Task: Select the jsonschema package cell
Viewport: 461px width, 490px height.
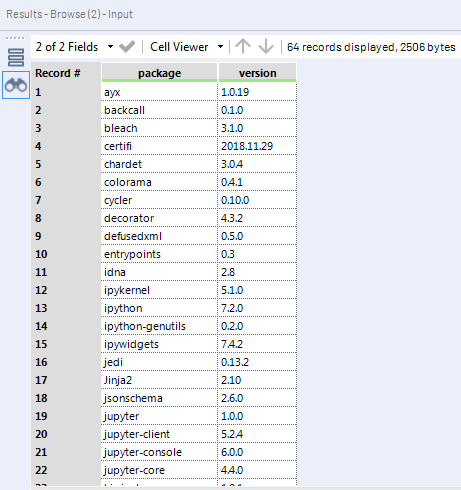Action: click(159, 398)
